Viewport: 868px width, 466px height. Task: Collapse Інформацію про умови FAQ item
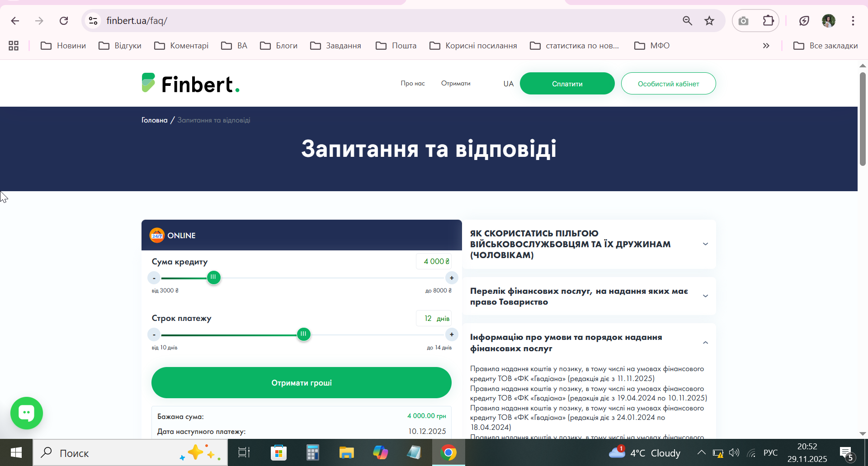pyautogui.click(x=589, y=343)
